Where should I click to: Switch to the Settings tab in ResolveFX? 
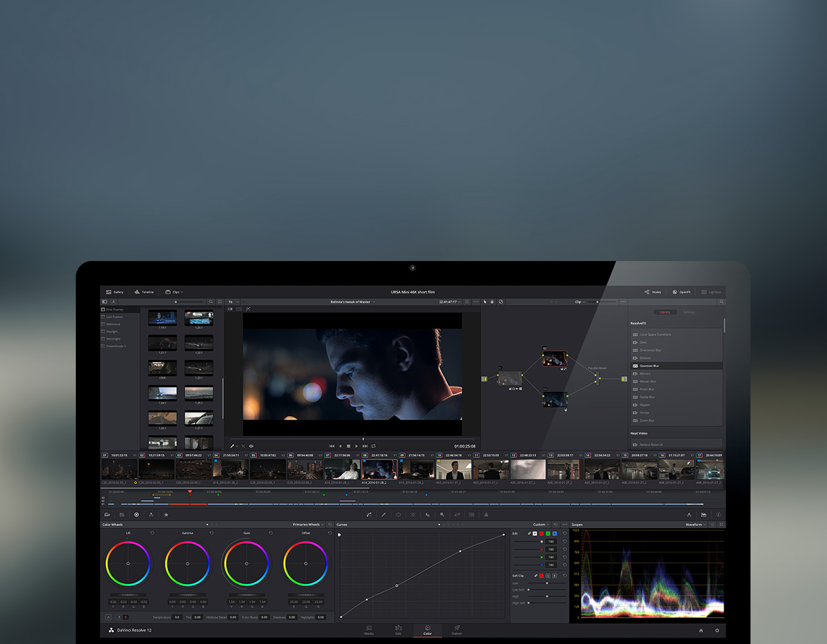(689, 312)
